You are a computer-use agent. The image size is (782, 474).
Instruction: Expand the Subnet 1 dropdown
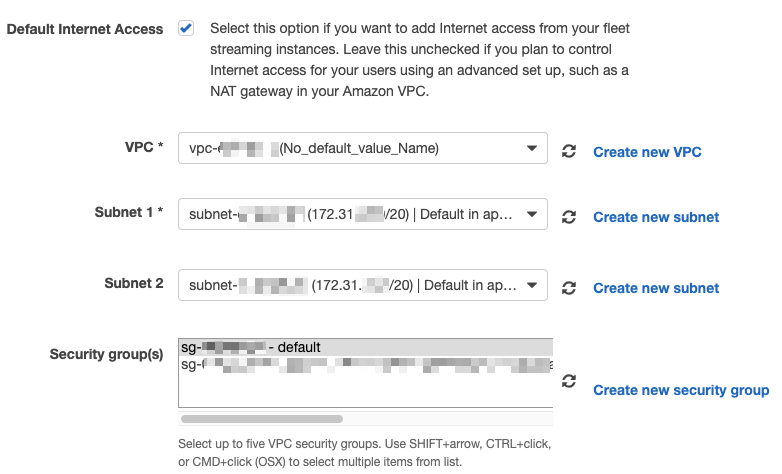tap(363, 214)
